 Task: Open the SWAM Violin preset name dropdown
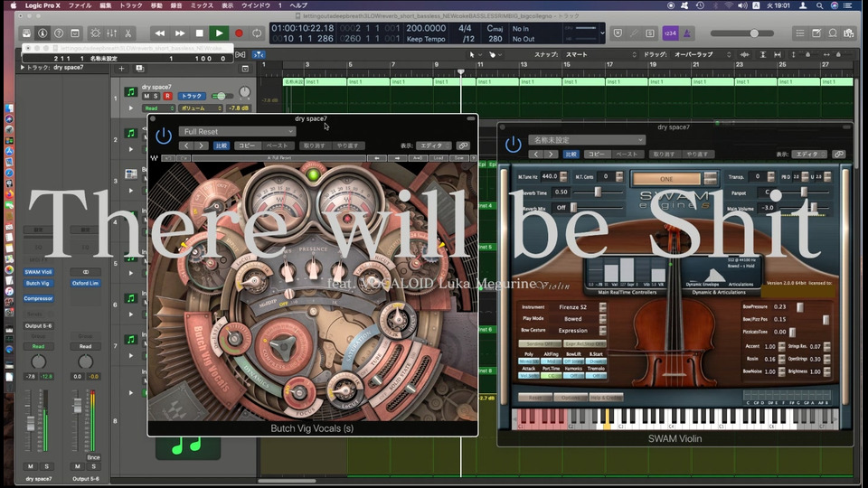pos(587,140)
